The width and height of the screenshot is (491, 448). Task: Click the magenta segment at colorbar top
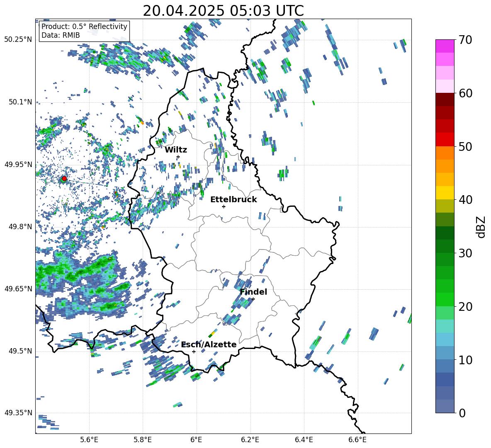[445, 46]
